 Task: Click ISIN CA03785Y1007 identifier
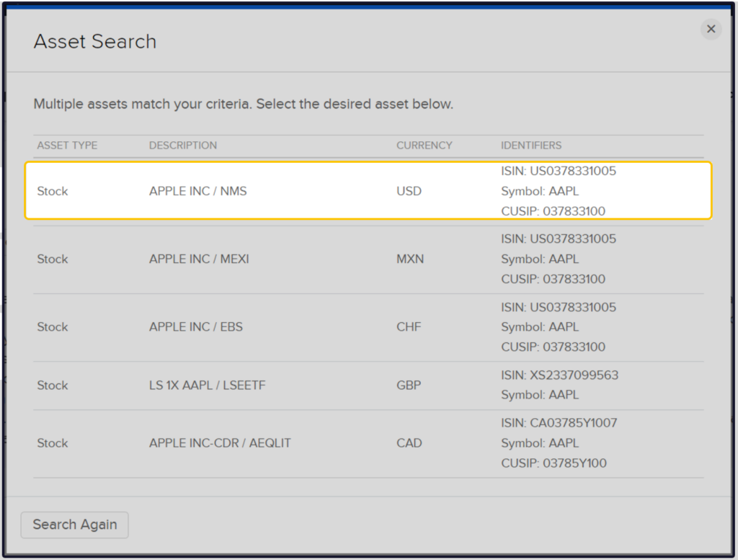(559, 423)
